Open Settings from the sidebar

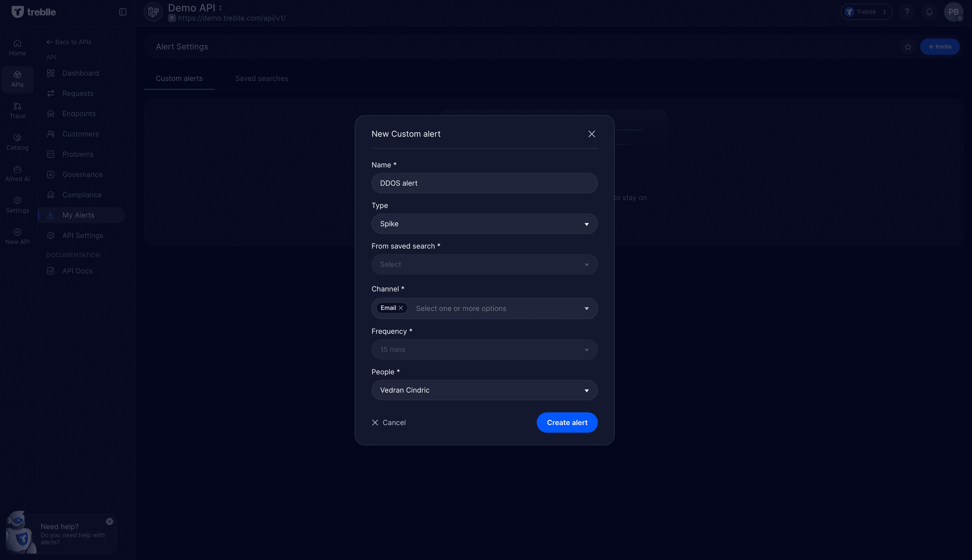(17, 205)
